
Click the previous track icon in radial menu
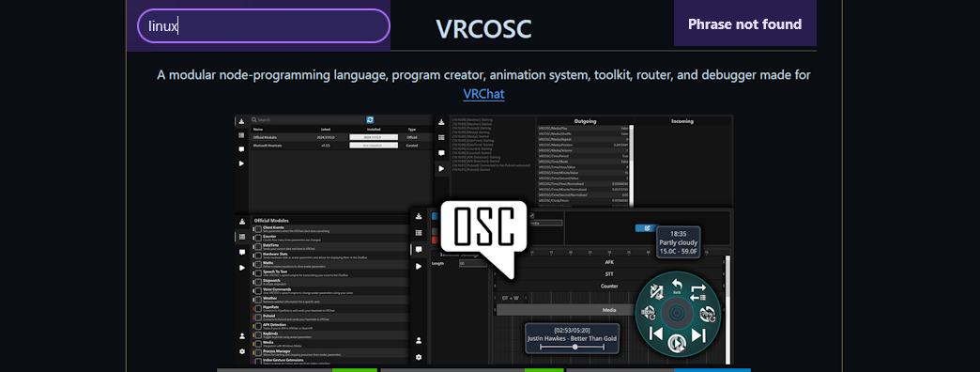coord(656,333)
